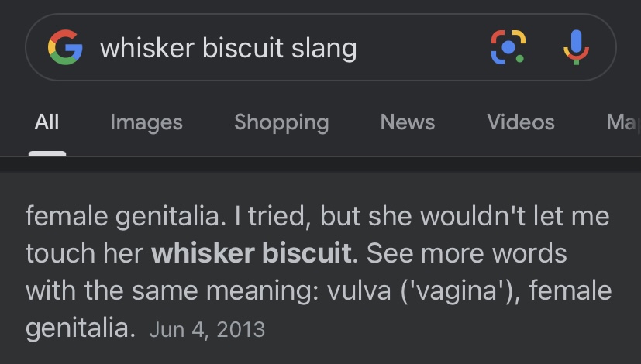Image resolution: width=641 pixels, height=364 pixels.
Task: Tap the Google "G" logo
Action: [x=65, y=47]
